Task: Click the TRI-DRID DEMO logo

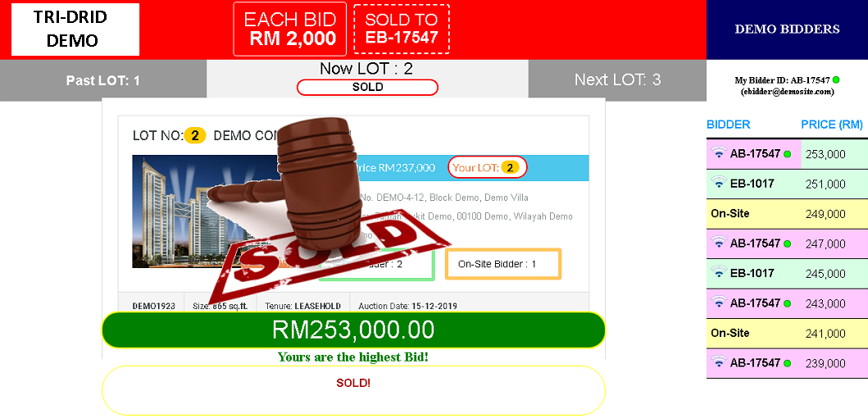Action: tap(75, 30)
